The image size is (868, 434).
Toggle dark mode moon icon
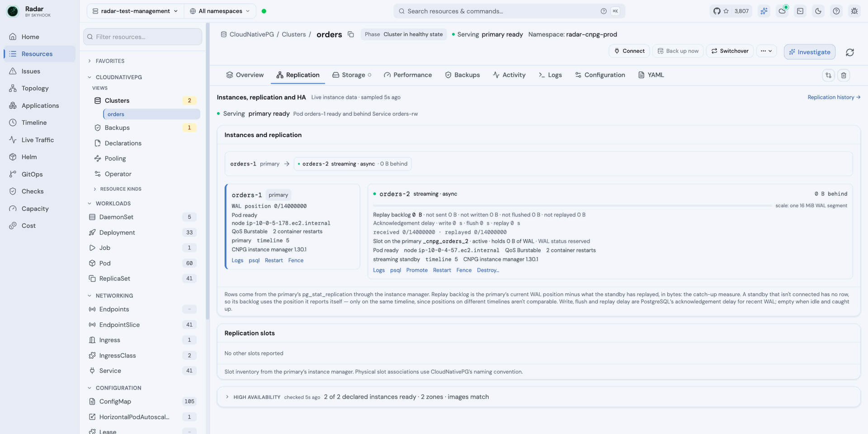tap(818, 11)
